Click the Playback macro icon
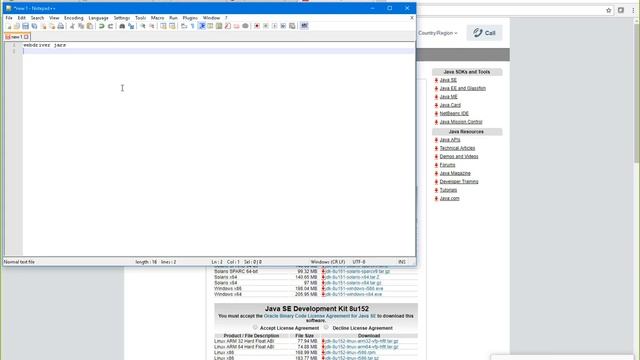The height and width of the screenshot is (360, 640). [x=274, y=26]
